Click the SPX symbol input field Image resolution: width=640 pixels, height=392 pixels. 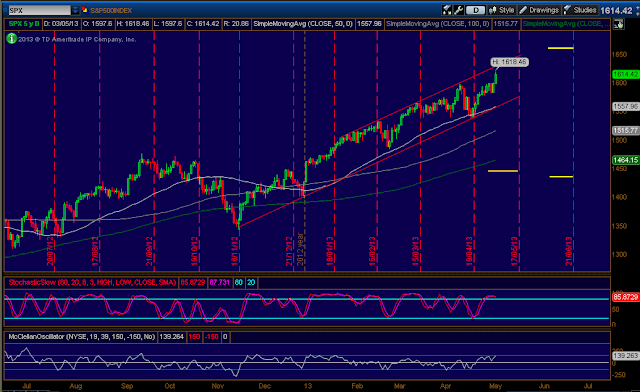click(39, 10)
